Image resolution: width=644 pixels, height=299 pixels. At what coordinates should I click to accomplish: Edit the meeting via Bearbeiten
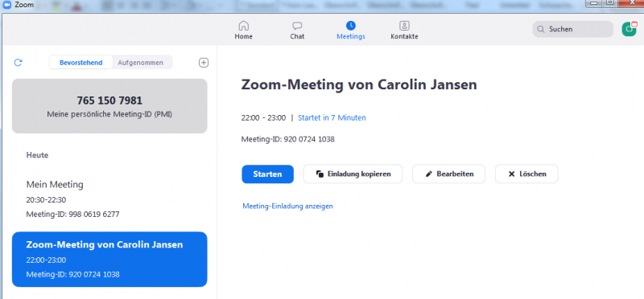tap(449, 174)
